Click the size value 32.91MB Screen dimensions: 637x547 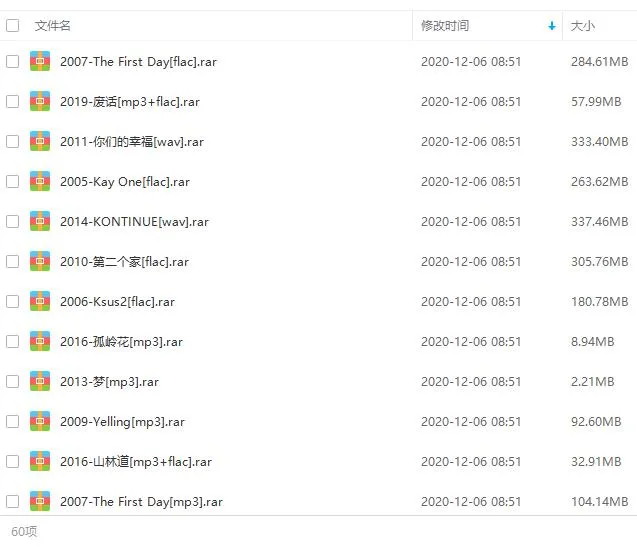tap(596, 461)
